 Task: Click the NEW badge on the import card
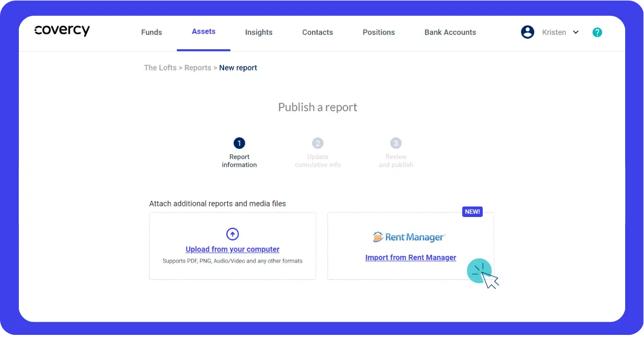pyautogui.click(x=472, y=211)
